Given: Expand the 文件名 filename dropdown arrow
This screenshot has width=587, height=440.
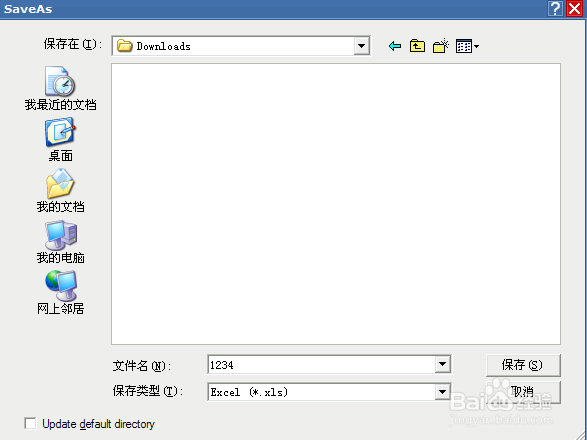Looking at the screenshot, I should 442,364.
